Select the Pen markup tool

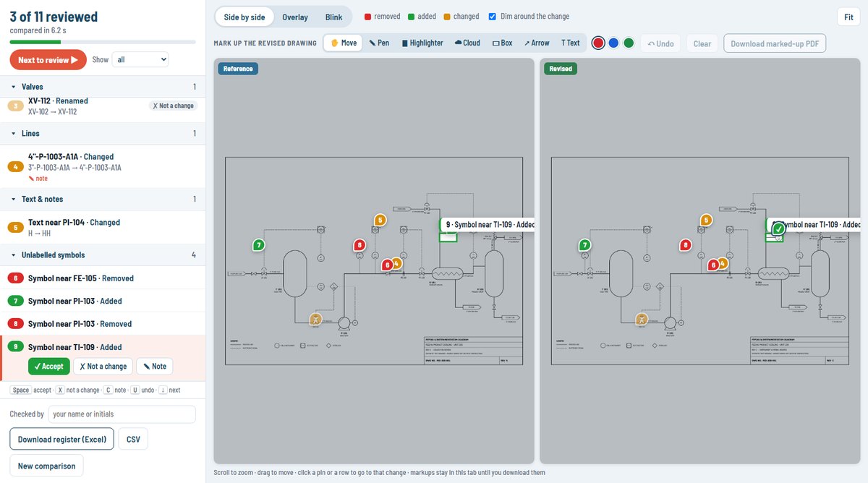379,43
